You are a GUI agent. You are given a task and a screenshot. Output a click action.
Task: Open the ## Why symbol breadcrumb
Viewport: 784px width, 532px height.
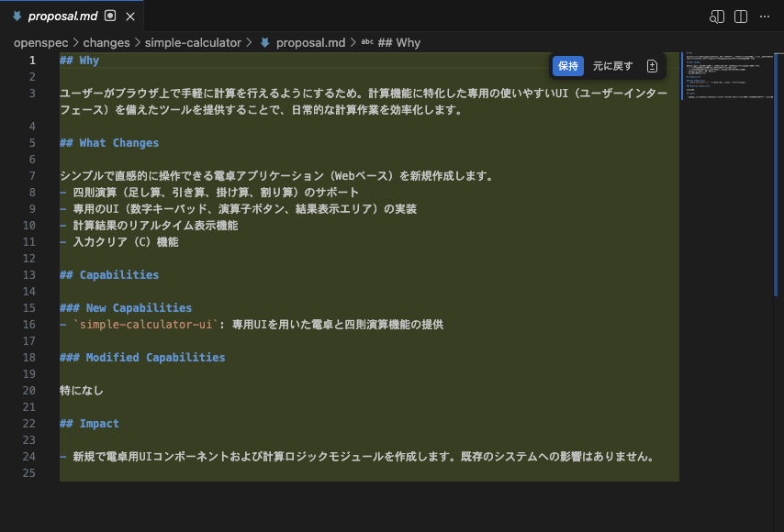pos(399,43)
